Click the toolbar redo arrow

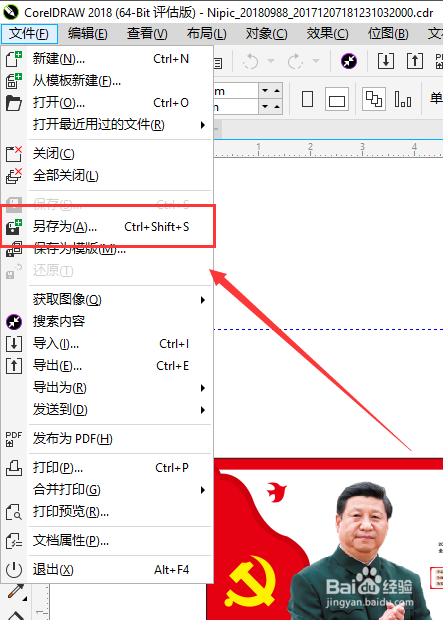coord(295,61)
